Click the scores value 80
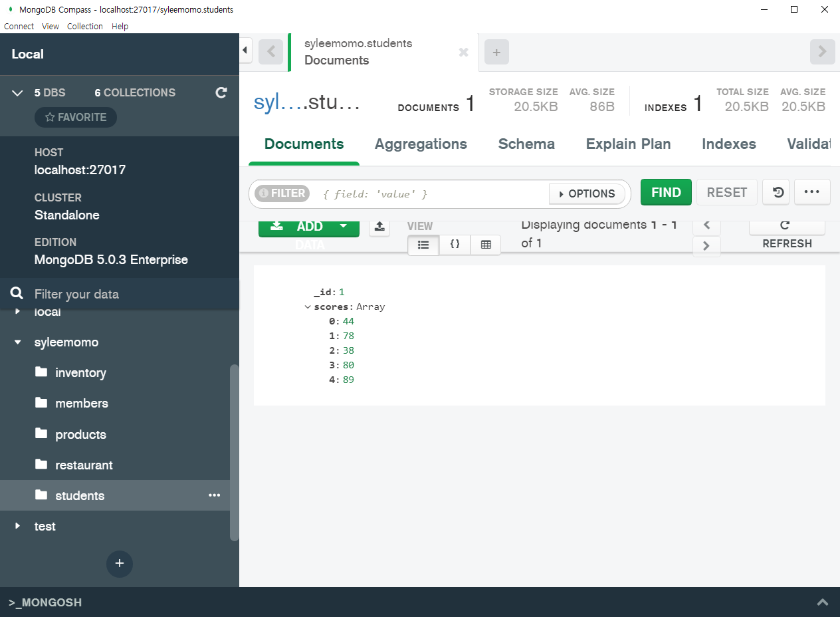Screen dimensions: 840x617 coord(348,365)
